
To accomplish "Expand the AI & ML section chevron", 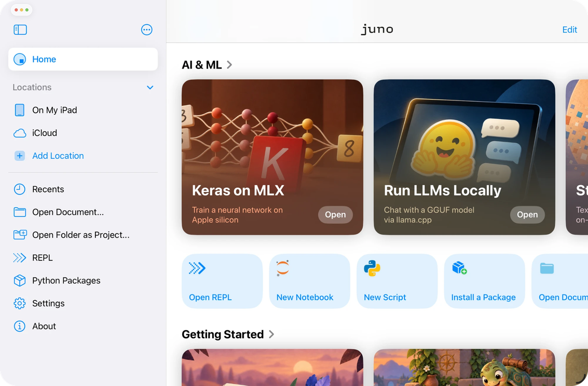I will (229, 65).
